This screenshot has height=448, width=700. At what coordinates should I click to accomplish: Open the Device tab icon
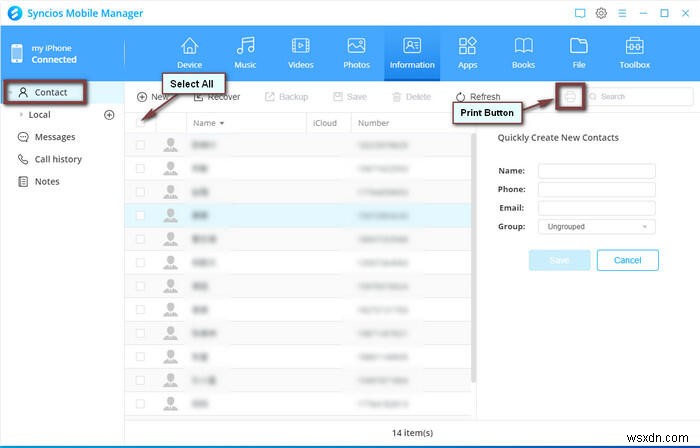(189, 46)
